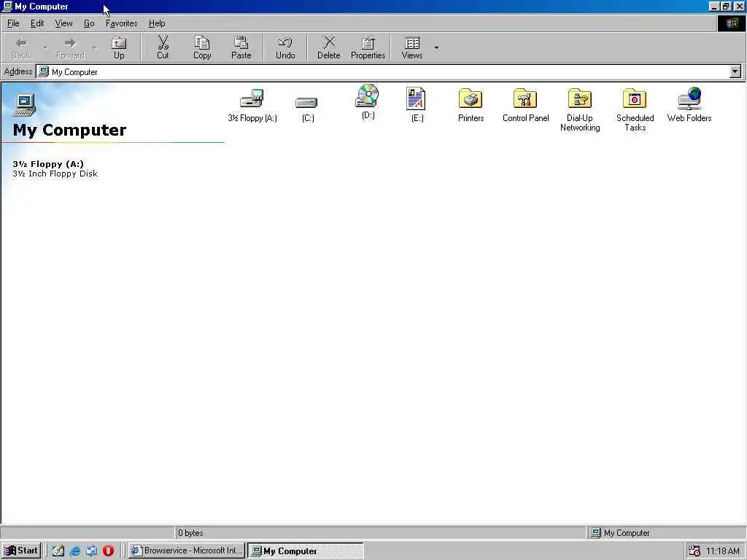This screenshot has height=560, width=747.
Task: Click the Address bar input field
Action: tap(383, 72)
